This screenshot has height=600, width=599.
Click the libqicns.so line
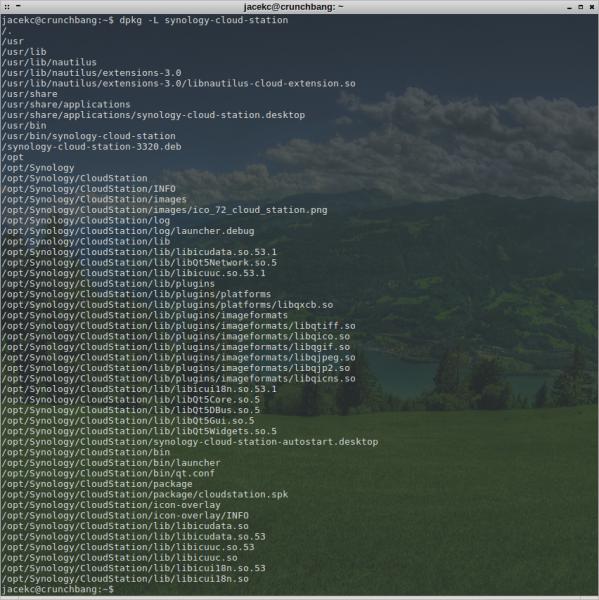179,379
